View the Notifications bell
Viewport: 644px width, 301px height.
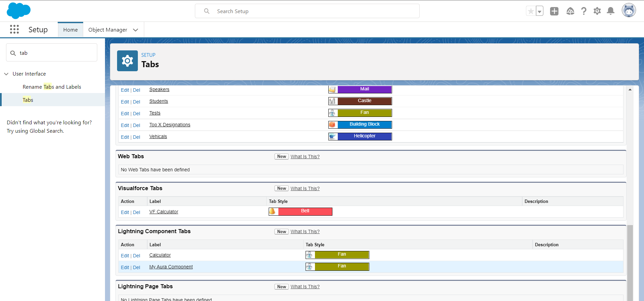[611, 11]
